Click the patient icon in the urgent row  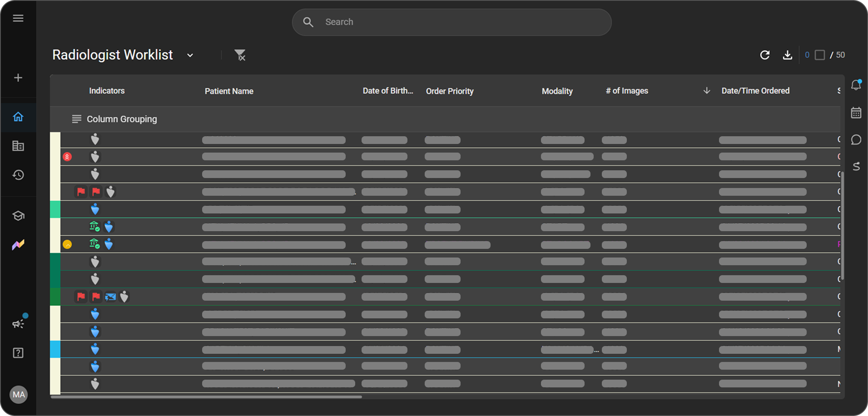pos(95,157)
